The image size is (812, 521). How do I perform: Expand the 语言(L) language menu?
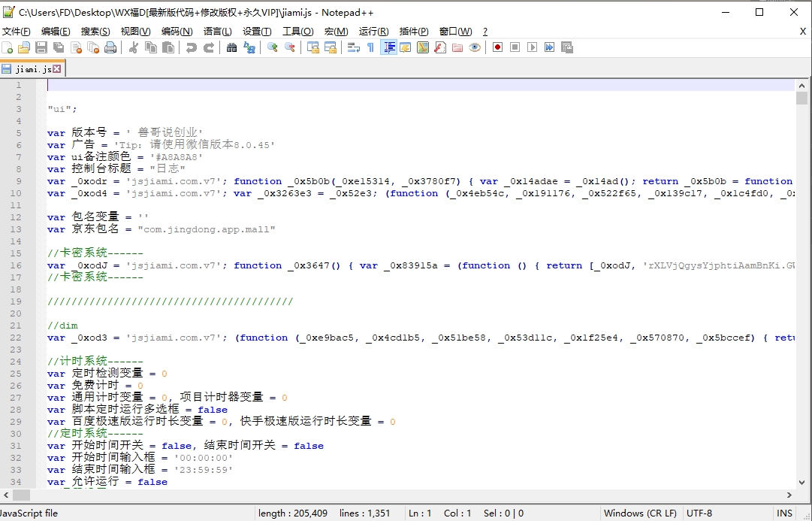click(x=217, y=31)
